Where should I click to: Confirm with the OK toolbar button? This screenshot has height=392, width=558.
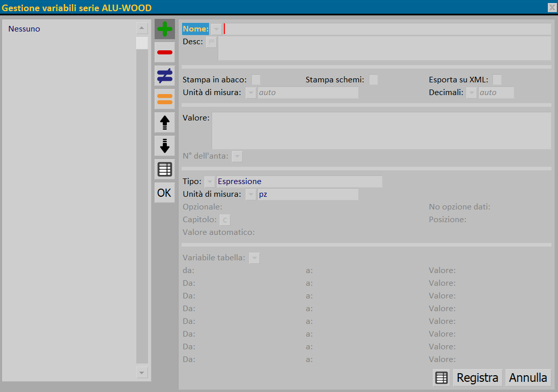point(164,193)
